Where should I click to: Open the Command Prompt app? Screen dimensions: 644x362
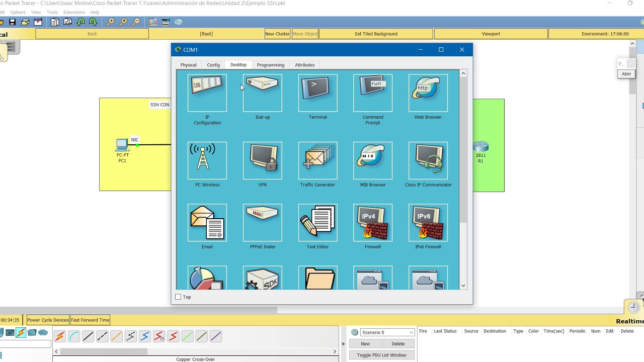(x=373, y=93)
